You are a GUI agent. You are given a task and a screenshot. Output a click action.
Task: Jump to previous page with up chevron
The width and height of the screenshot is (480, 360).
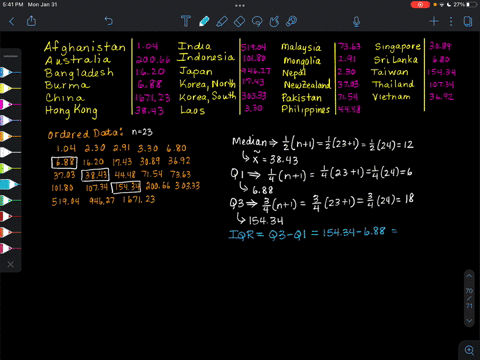[x=469, y=276]
